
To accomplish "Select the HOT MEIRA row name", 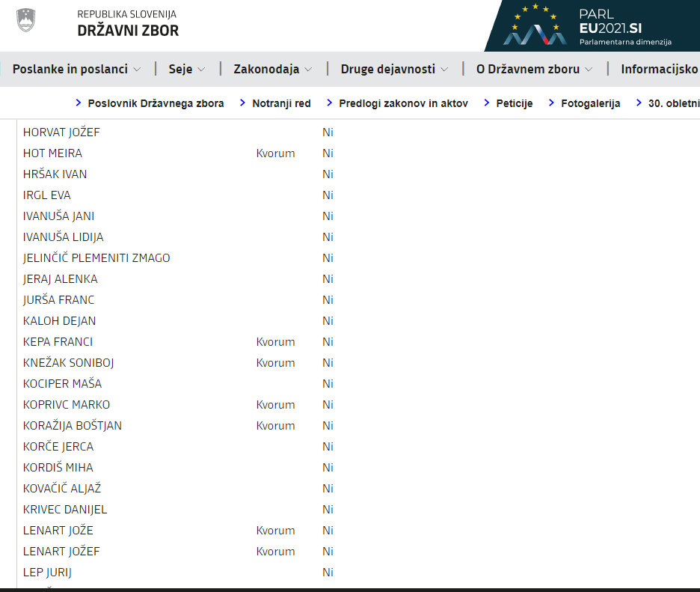I will point(52,153).
